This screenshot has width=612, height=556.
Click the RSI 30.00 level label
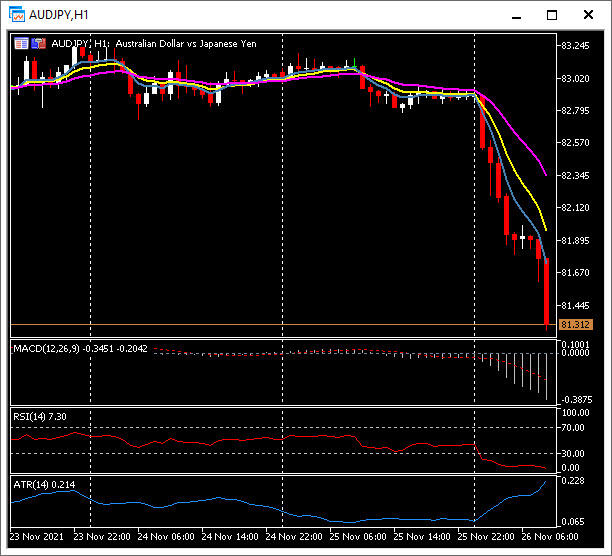(x=573, y=454)
